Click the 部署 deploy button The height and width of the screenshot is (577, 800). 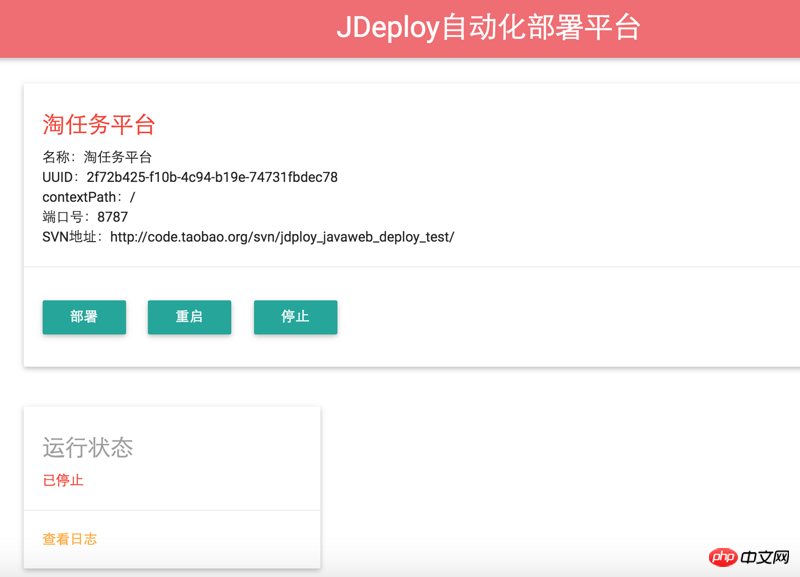[84, 317]
